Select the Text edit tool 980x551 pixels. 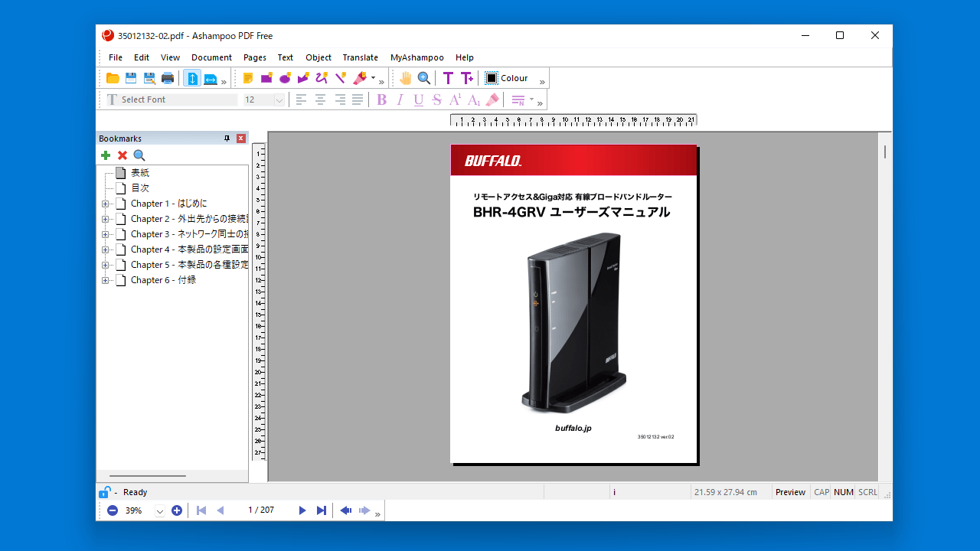point(448,78)
